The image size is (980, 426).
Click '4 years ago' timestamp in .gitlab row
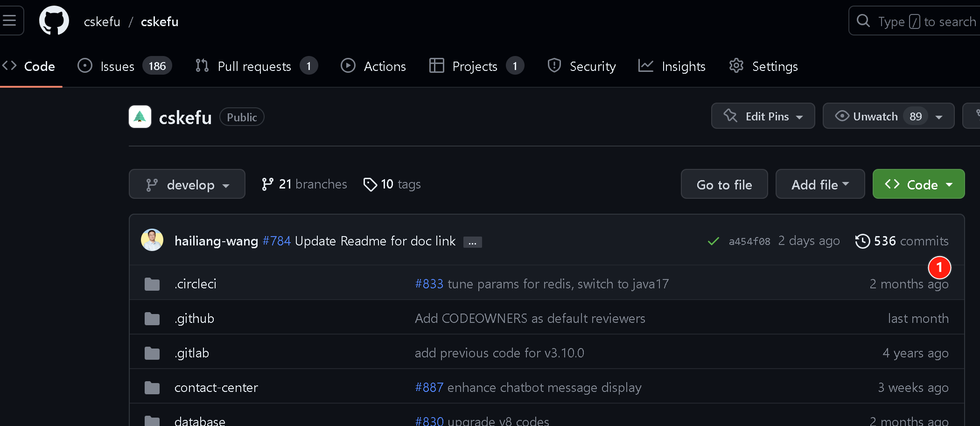(x=915, y=353)
